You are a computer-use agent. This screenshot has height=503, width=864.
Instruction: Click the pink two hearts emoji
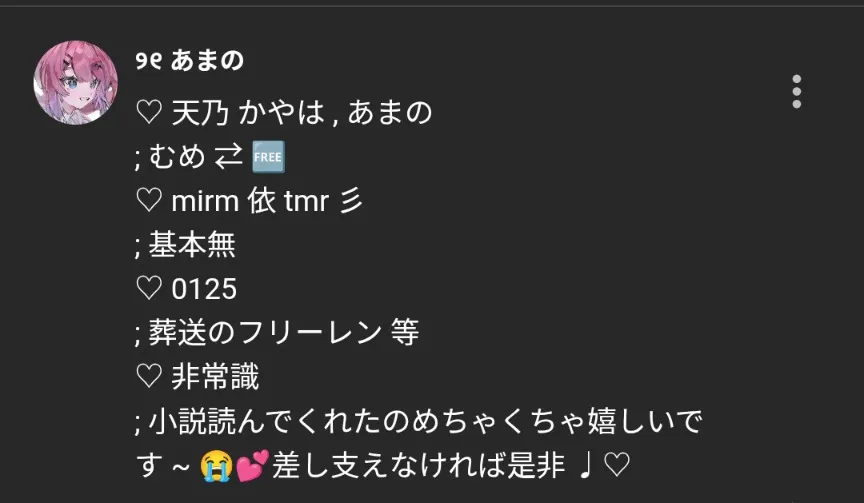click(x=252, y=466)
